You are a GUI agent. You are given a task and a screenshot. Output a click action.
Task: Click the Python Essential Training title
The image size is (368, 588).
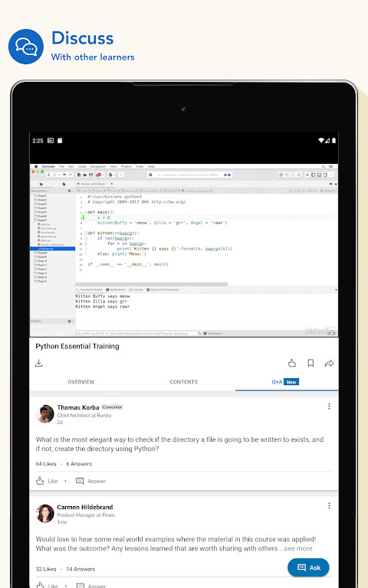(x=77, y=346)
